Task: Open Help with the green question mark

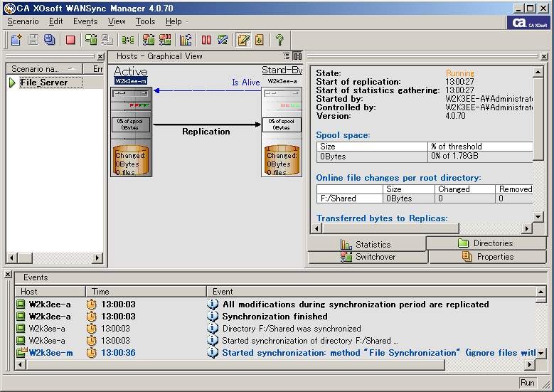Action: click(x=279, y=40)
